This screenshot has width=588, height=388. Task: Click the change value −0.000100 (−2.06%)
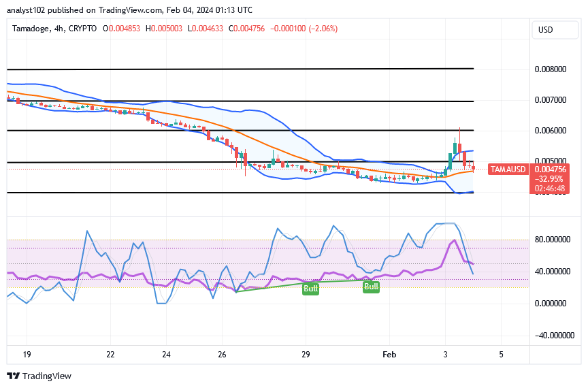pos(304,29)
